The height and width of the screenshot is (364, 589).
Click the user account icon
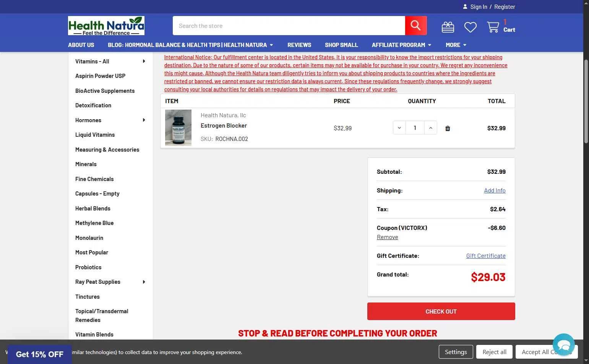point(465,6)
